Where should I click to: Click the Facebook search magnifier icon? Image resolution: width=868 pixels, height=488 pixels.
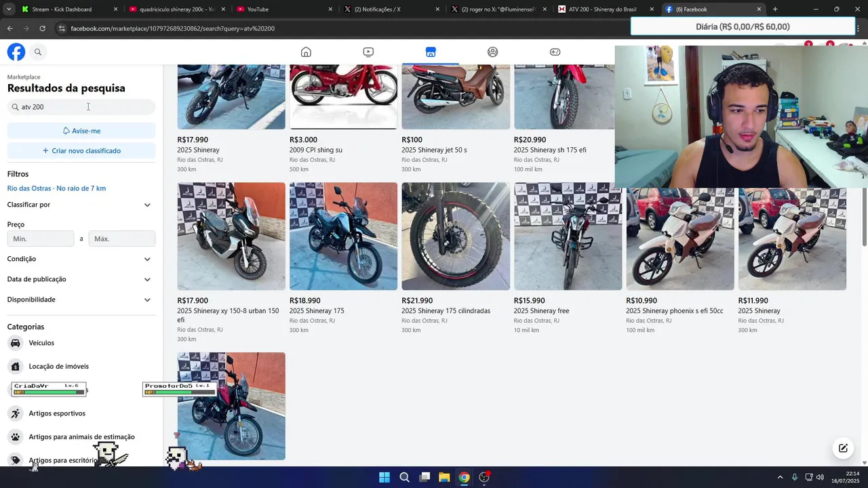coord(38,52)
